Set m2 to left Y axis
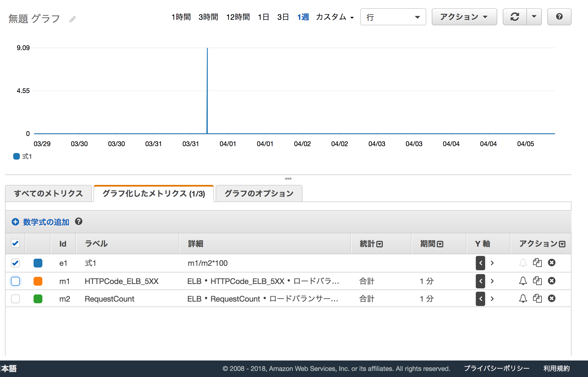This screenshot has width=588, height=377. (x=480, y=299)
